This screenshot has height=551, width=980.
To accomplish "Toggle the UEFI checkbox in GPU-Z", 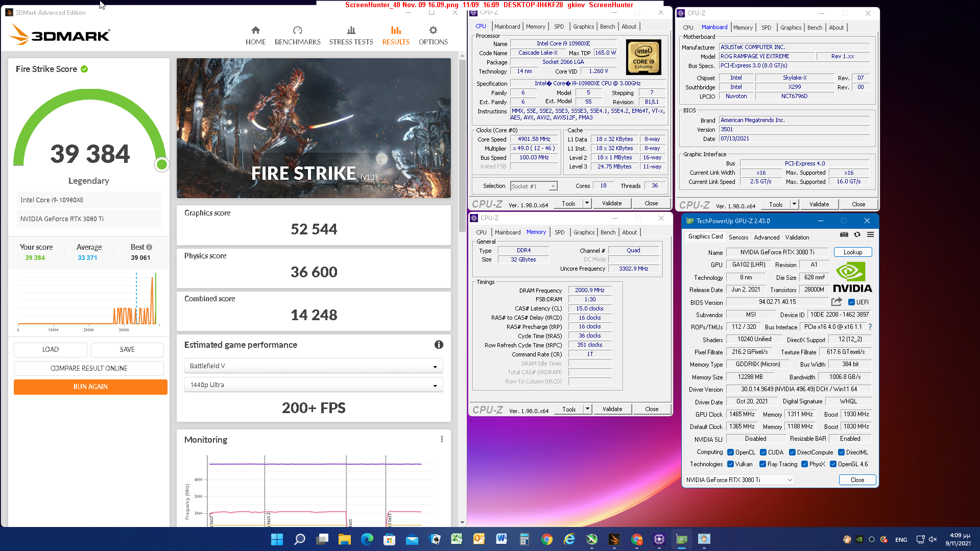I will (851, 302).
